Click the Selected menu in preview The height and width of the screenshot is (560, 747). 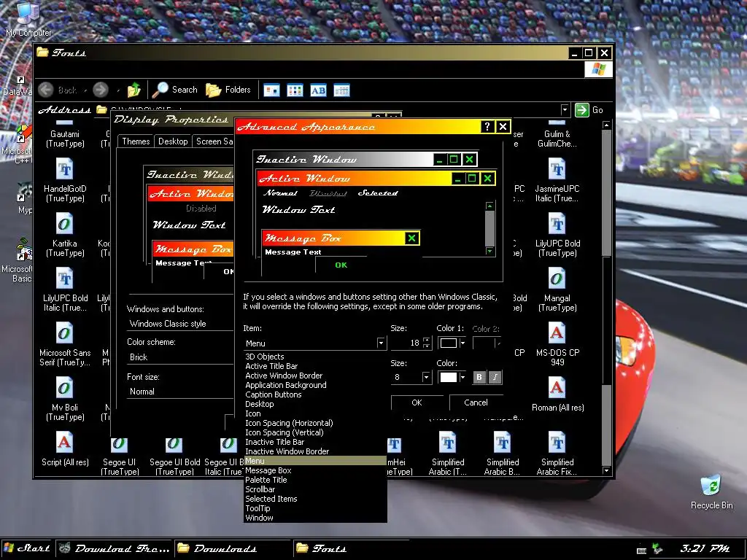[x=378, y=192]
